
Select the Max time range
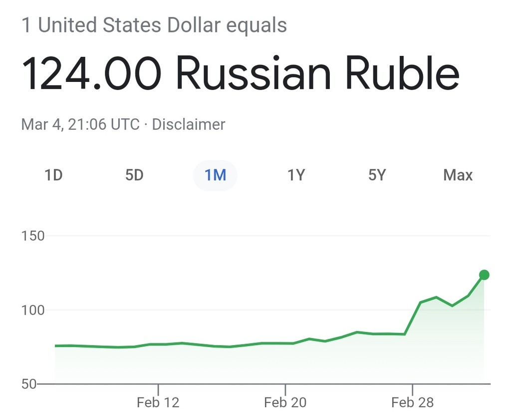pyautogui.click(x=458, y=175)
